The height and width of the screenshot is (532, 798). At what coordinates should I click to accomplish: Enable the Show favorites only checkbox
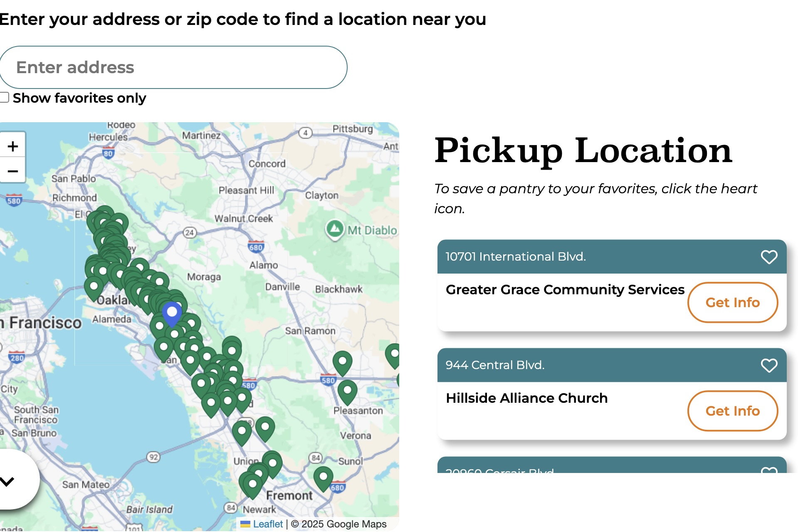[4, 98]
